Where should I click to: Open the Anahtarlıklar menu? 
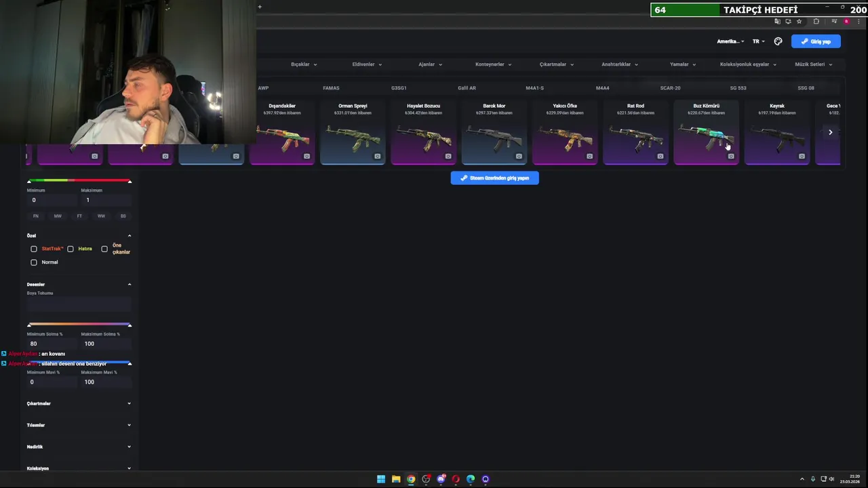620,64
